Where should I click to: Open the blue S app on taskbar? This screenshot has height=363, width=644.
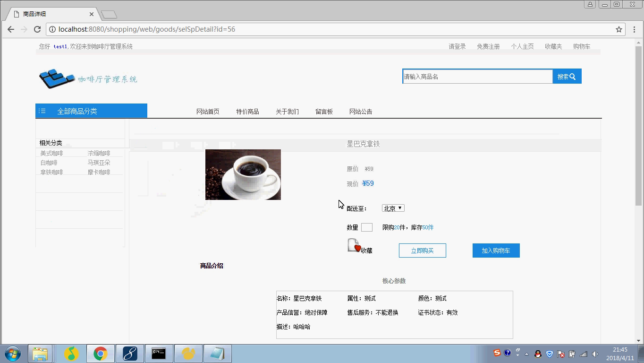tap(130, 354)
